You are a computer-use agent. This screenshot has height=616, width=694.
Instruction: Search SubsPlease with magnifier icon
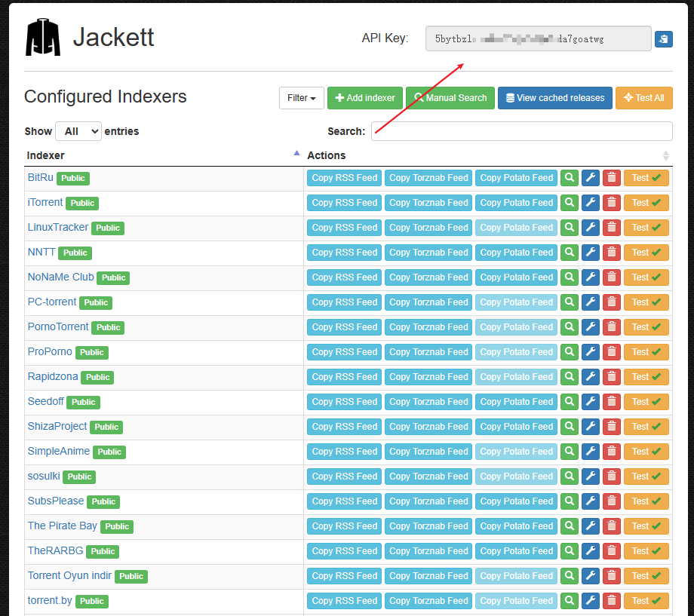click(570, 501)
